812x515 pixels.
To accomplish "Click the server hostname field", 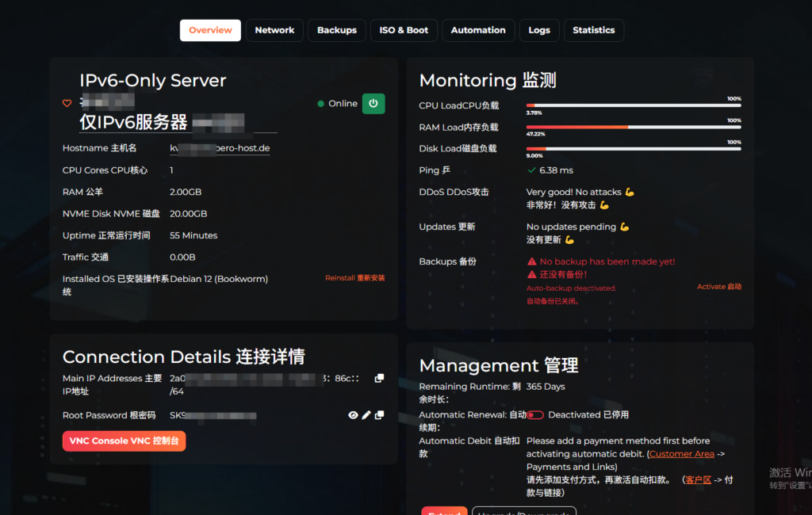I will coord(220,148).
